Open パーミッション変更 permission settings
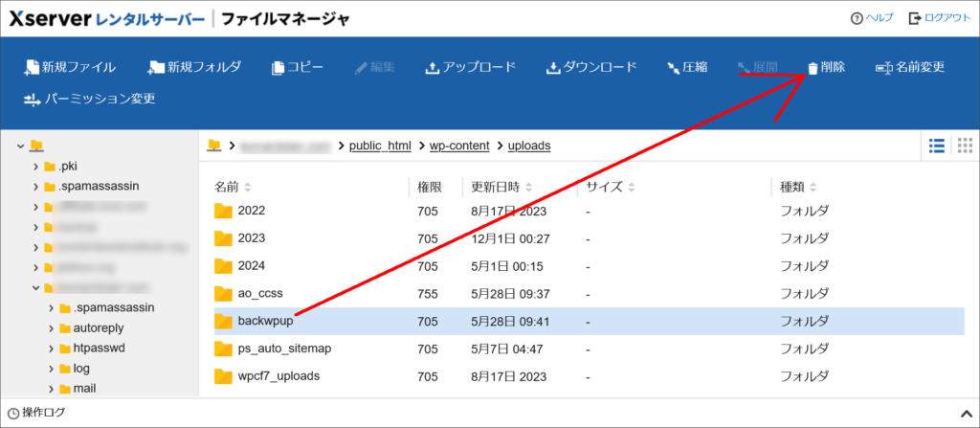The height and width of the screenshot is (428, 980). click(x=89, y=99)
